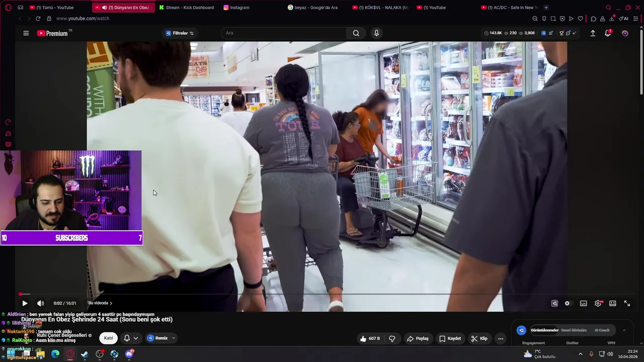The width and height of the screenshot is (644, 362).
Task: Focus the YouTube Ara search field
Action: point(283,33)
